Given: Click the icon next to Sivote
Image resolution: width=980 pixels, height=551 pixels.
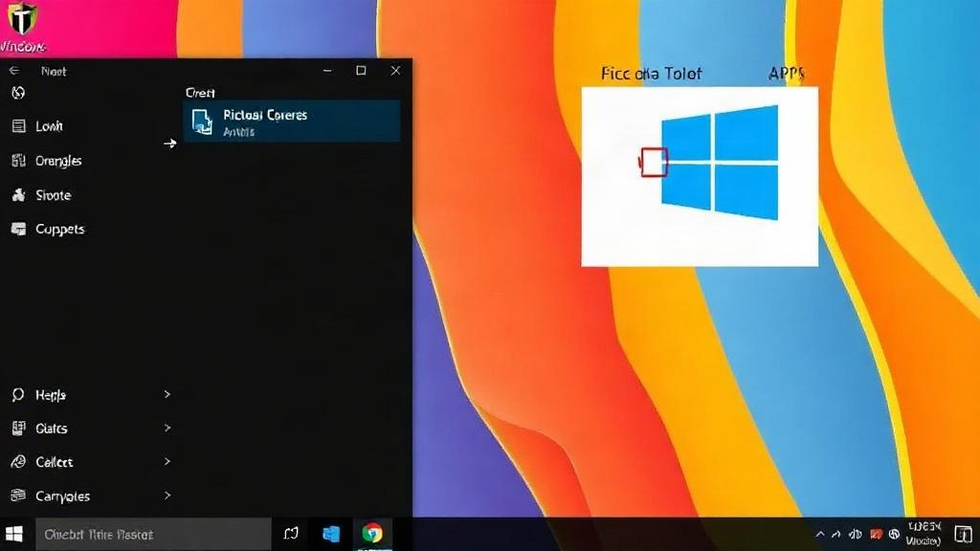Looking at the screenshot, I should point(19,195).
